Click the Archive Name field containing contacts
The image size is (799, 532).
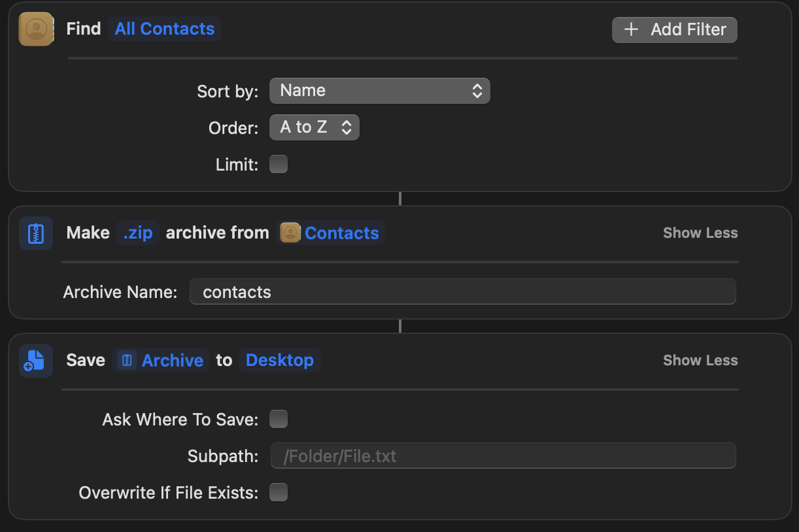462,292
